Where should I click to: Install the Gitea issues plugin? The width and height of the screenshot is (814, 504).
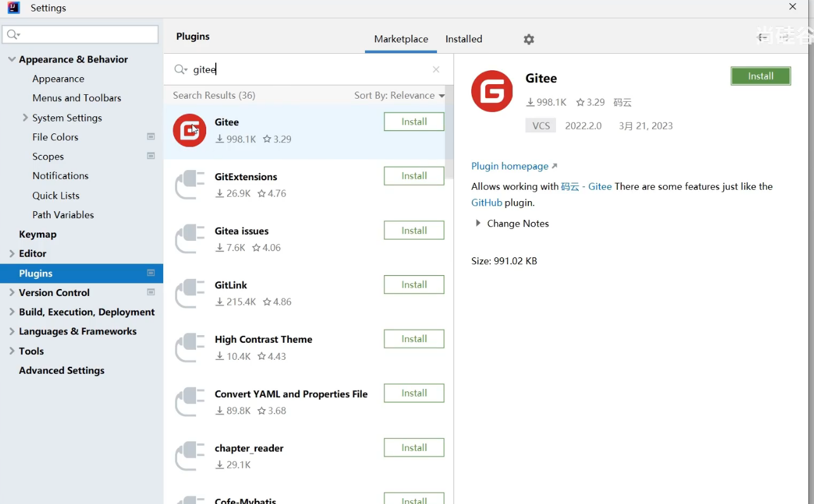[414, 230]
